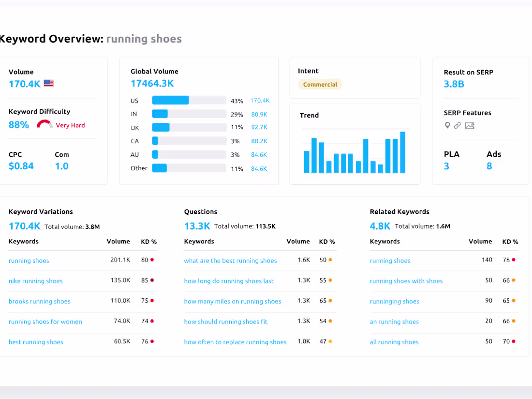The width and height of the screenshot is (532, 399).
Task: Click the 3.8B Result on SERP value
Action: click(453, 84)
